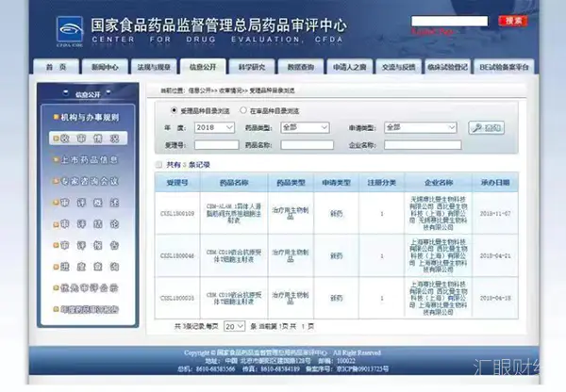Click the 承办日期 column header

pos(495,183)
